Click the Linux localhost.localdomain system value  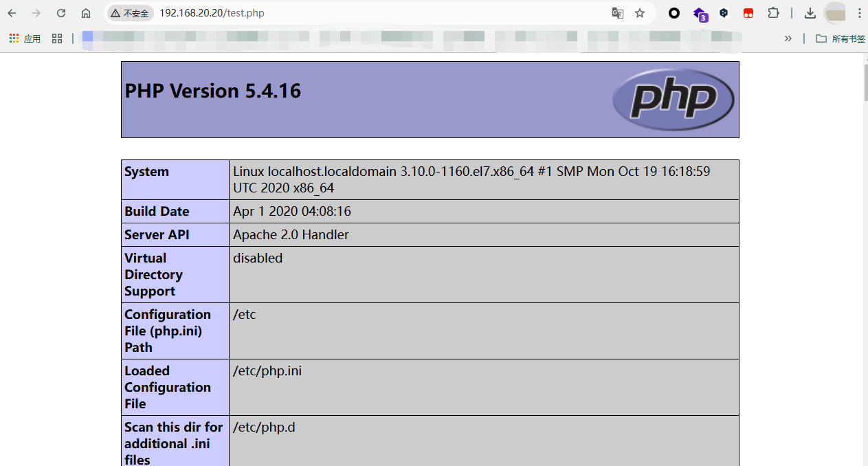pyautogui.click(x=471, y=179)
